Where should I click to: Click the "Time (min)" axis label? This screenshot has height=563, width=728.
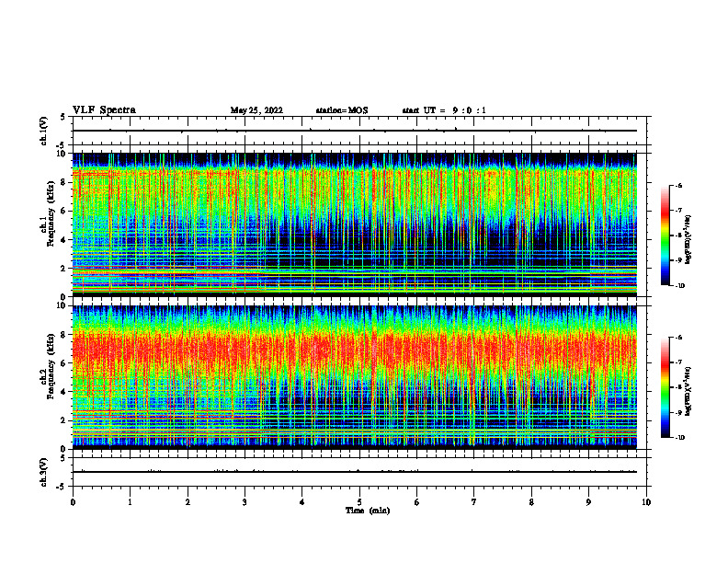click(x=368, y=511)
